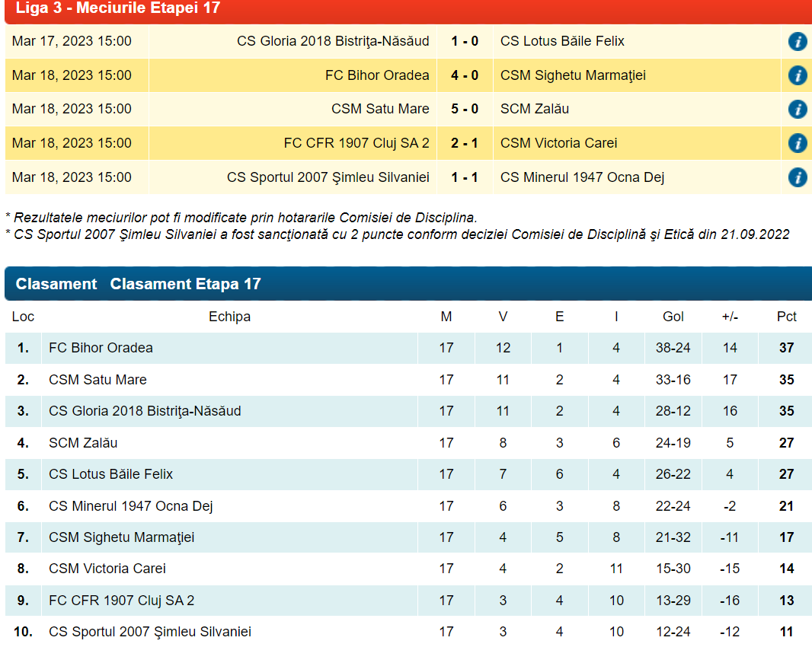Click the 5 - 0 match score
Image resolution: width=812 pixels, height=647 pixels.
[465, 109]
